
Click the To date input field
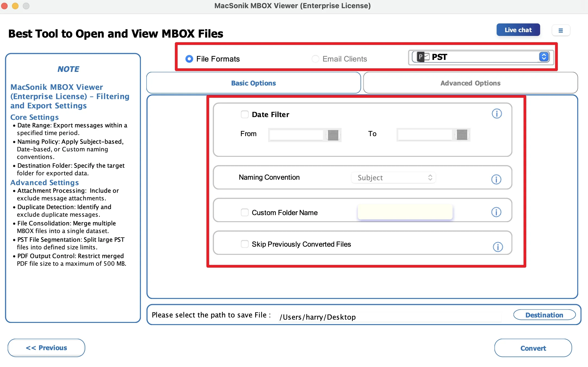click(425, 135)
